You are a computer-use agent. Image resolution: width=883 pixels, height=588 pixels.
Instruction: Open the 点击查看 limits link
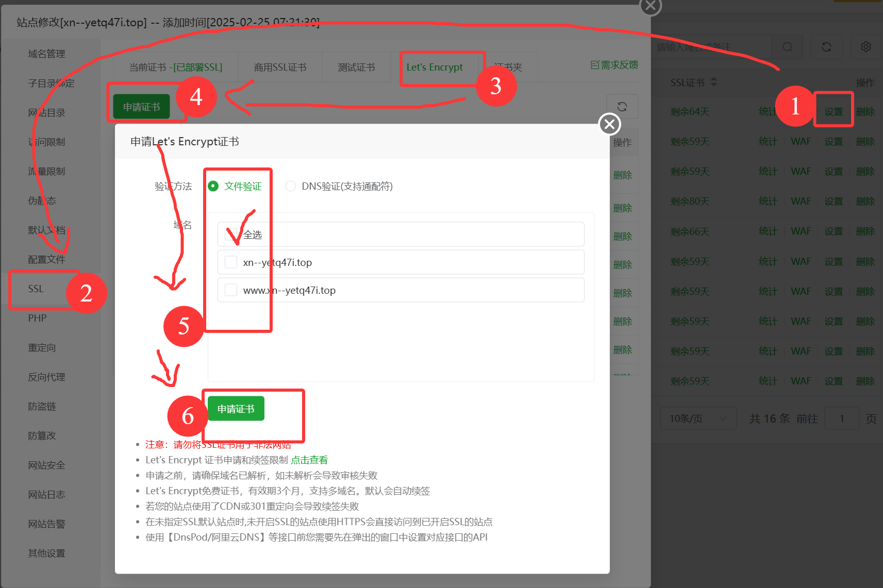pyautogui.click(x=309, y=460)
